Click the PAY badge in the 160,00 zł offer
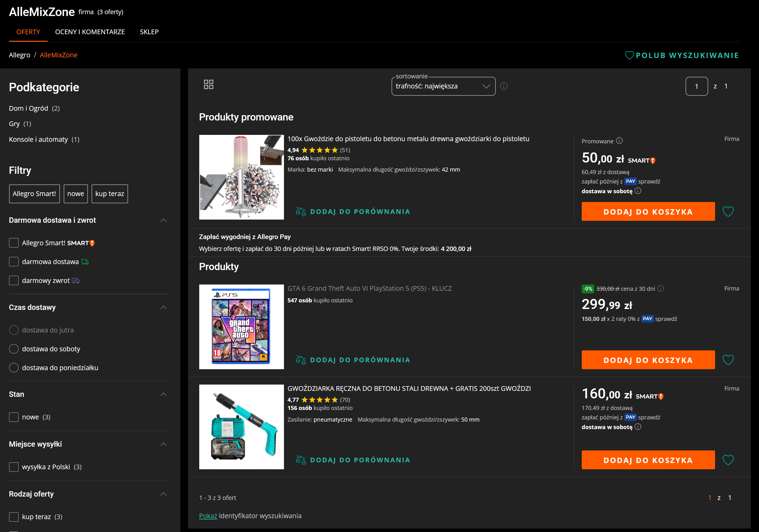Viewport: 759px width, 532px height. (630, 417)
